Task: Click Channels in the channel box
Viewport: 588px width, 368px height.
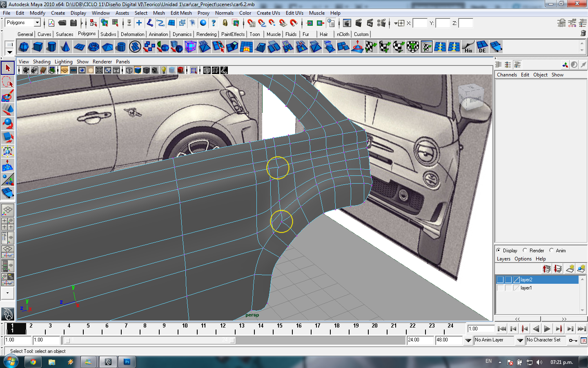Action: coord(507,75)
